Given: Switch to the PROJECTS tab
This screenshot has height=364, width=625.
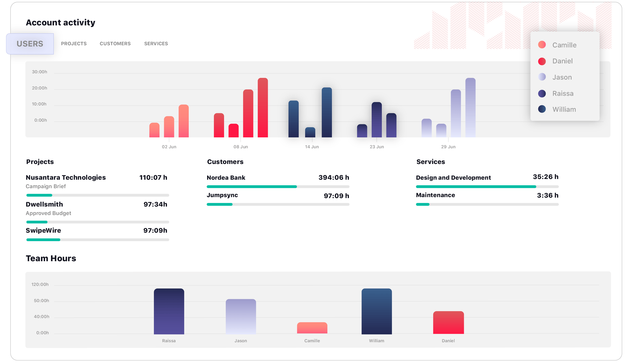Looking at the screenshot, I should point(74,43).
